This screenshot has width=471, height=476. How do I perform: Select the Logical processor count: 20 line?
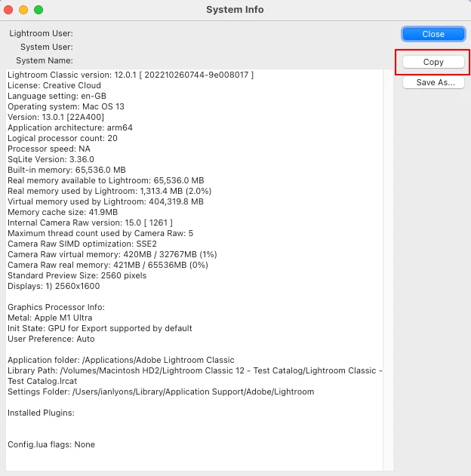(x=62, y=138)
